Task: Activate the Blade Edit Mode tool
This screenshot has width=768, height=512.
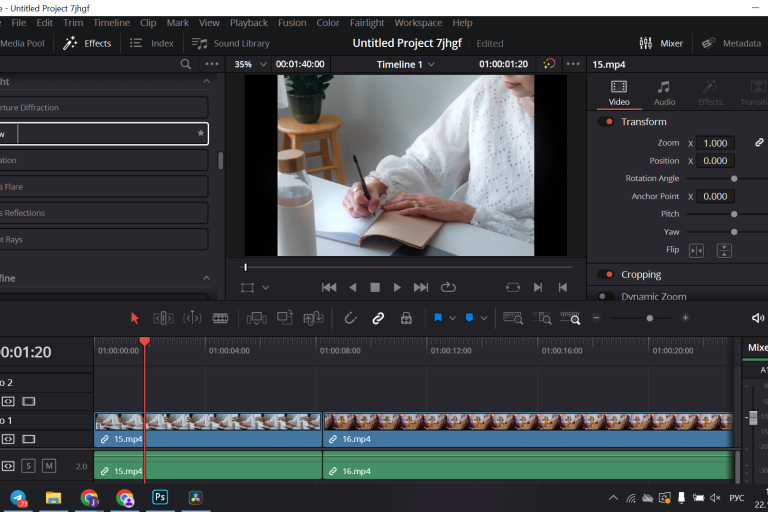Action: point(220,318)
